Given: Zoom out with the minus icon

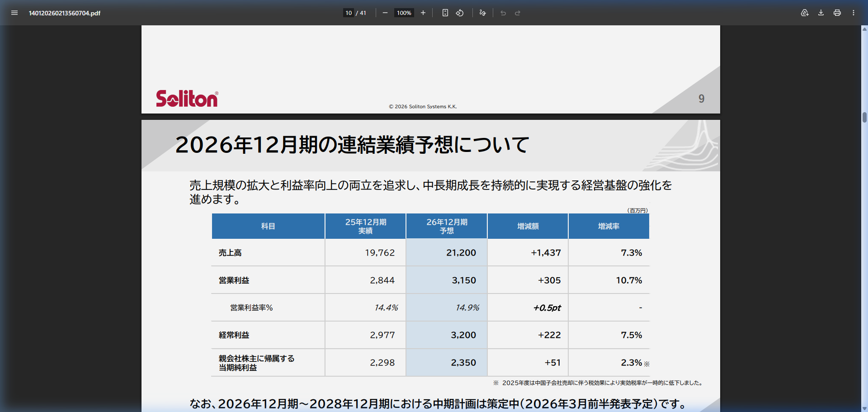Looking at the screenshot, I should click(385, 13).
